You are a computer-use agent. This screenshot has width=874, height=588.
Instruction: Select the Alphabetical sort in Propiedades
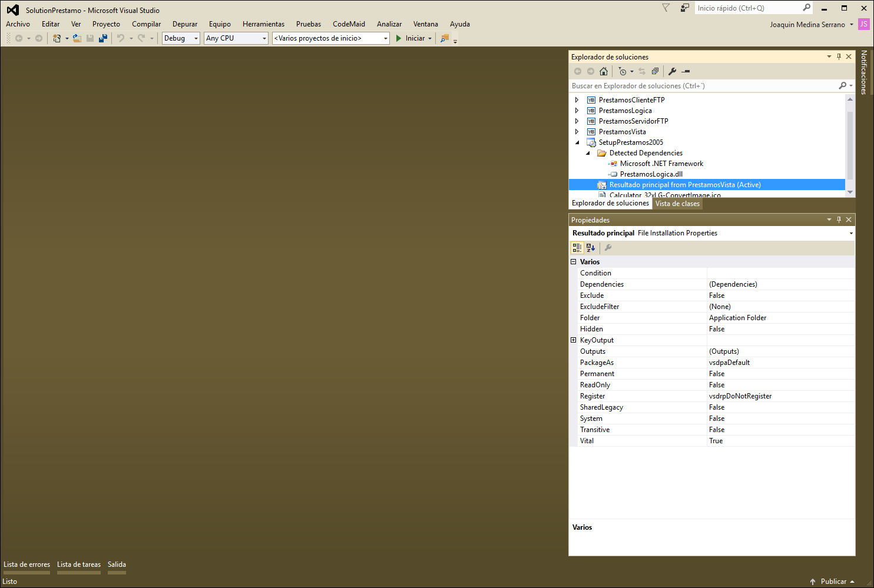pyautogui.click(x=591, y=248)
